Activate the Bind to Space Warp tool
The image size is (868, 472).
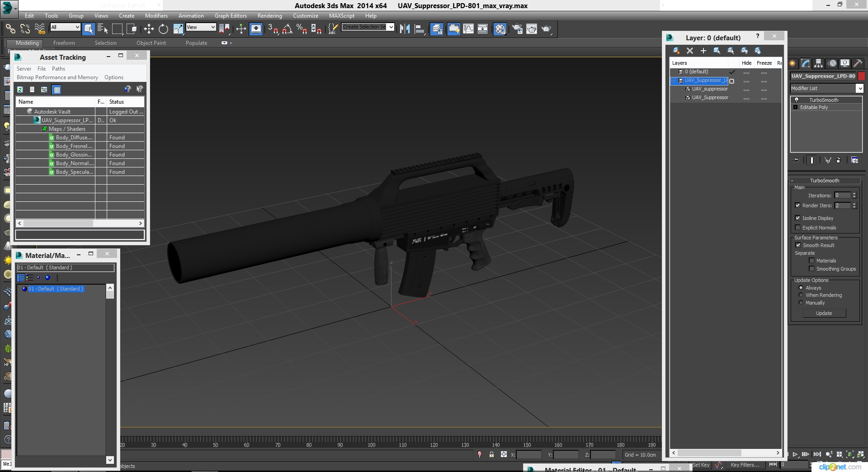40,29
